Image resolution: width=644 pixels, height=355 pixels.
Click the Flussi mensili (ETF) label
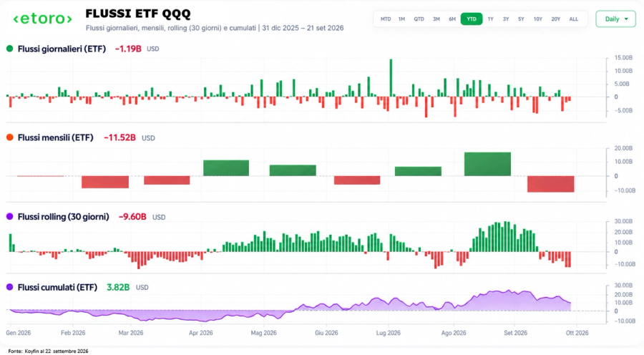[x=55, y=137]
